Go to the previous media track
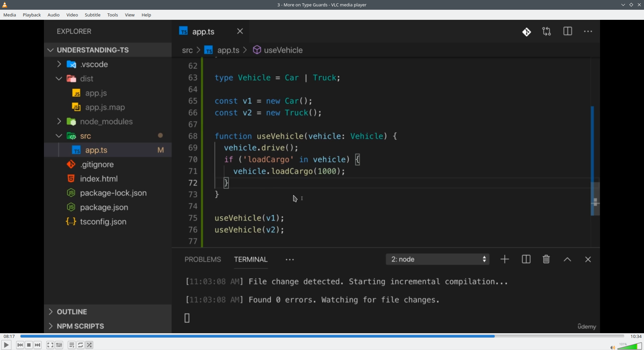Viewport: 644px width, 350px height. pos(20,345)
